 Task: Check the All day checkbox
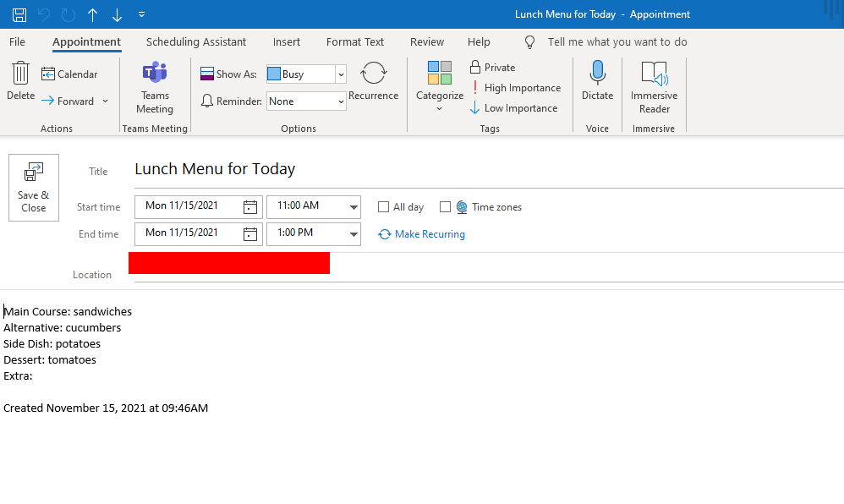[383, 207]
